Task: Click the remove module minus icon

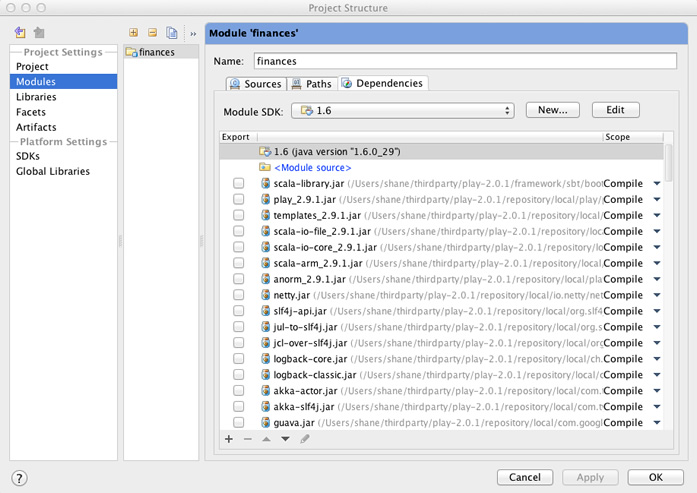Action: tap(152, 33)
